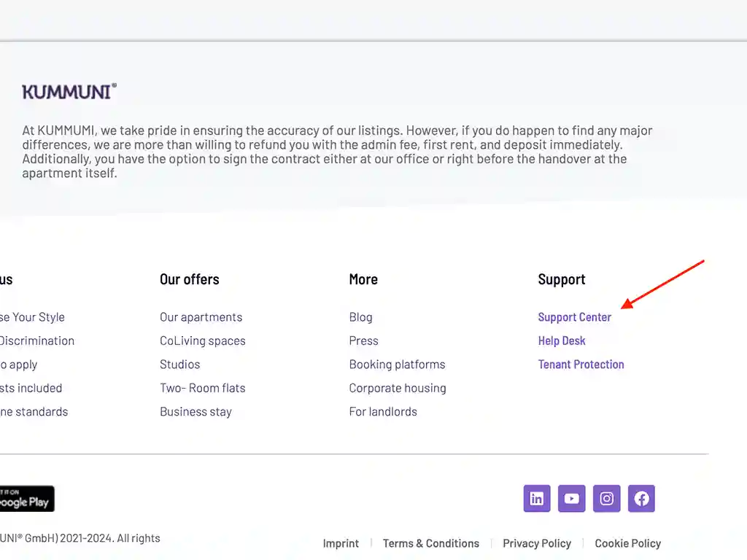
Task: Open the Instagram social icon
Action: pos(606,499)
